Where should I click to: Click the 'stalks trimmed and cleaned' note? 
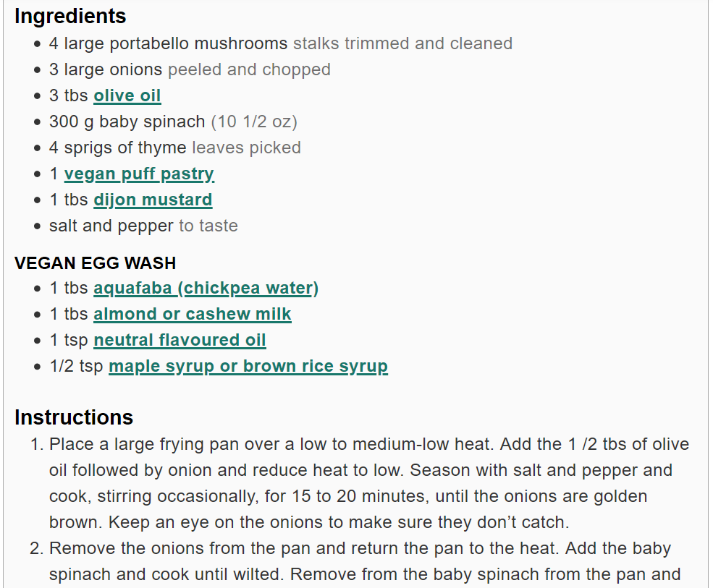tap(403, 43)
